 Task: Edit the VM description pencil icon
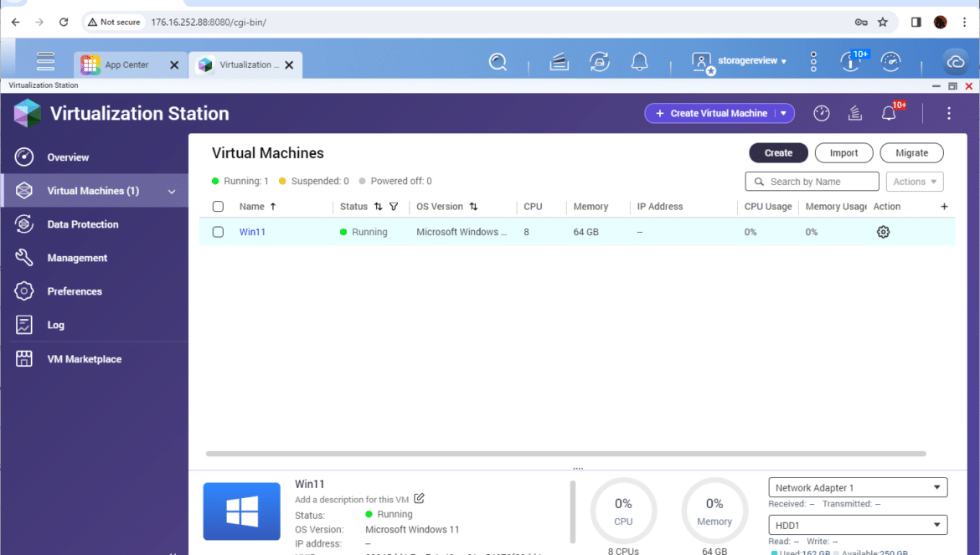pyautogui.click(x=420, y=498)
